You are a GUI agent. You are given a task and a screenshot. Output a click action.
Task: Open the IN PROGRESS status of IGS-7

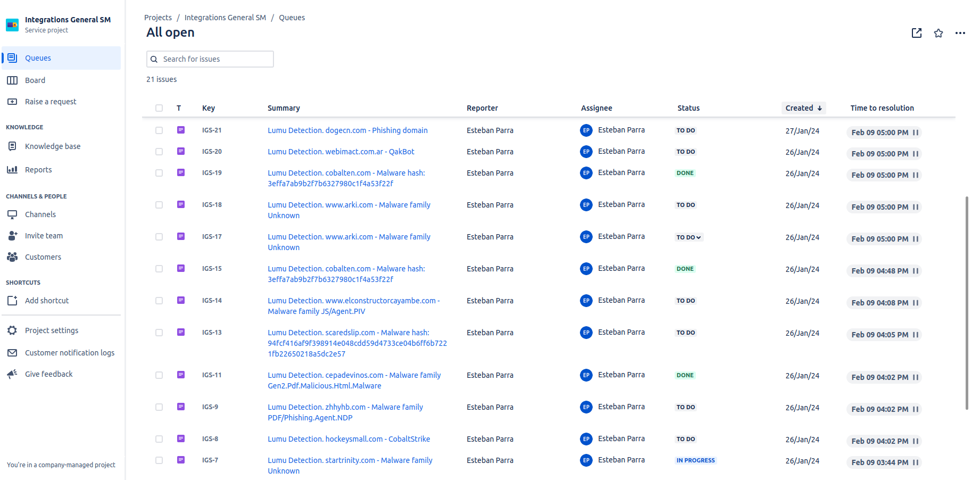point(695,460)
